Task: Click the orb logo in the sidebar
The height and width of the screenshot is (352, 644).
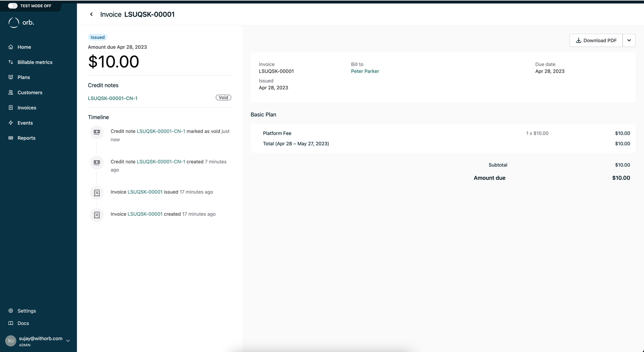Action: 21,23
